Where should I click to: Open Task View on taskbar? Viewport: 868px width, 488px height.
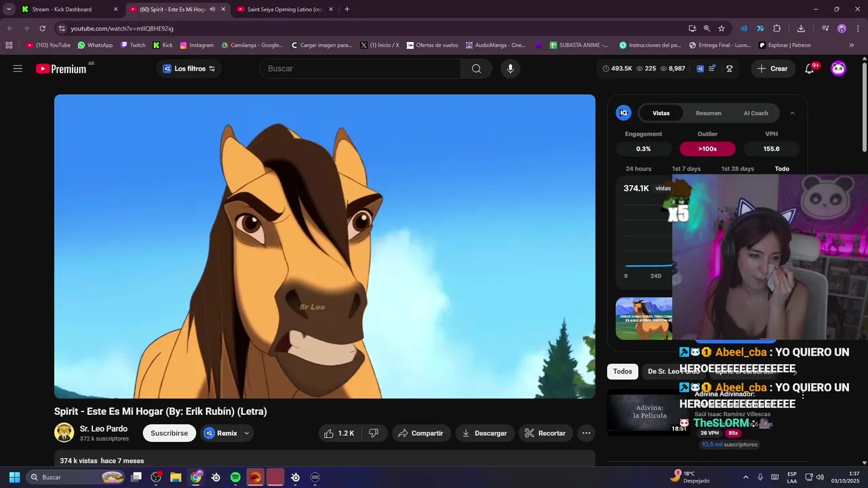click(x=136, y=477)
